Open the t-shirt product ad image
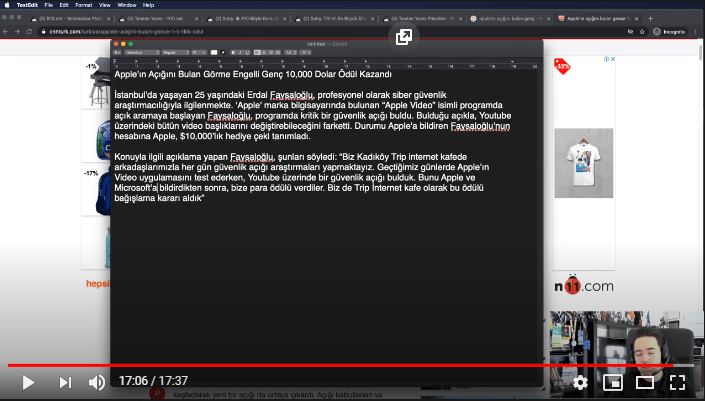Viewport: 705px width, 401px height. 584,163
